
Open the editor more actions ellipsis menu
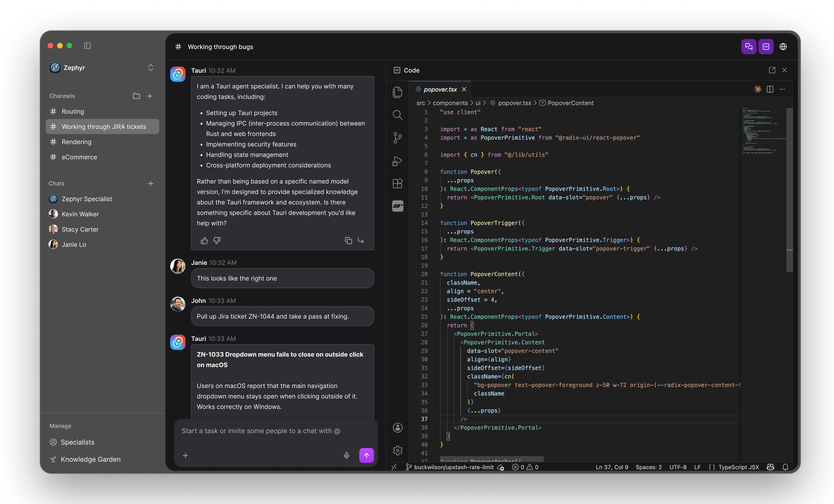pos(782,89)
